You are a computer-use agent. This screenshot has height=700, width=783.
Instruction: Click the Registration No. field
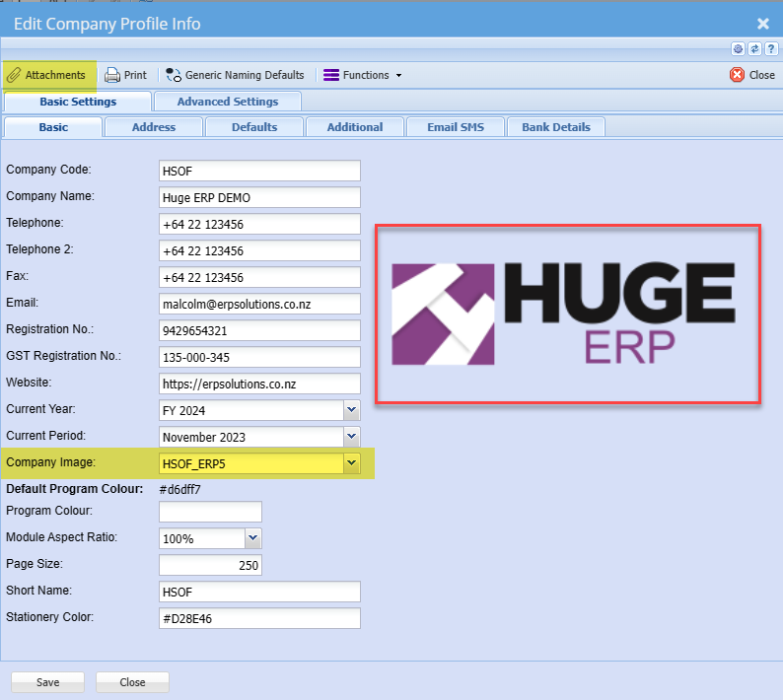[x=259, y=330]
